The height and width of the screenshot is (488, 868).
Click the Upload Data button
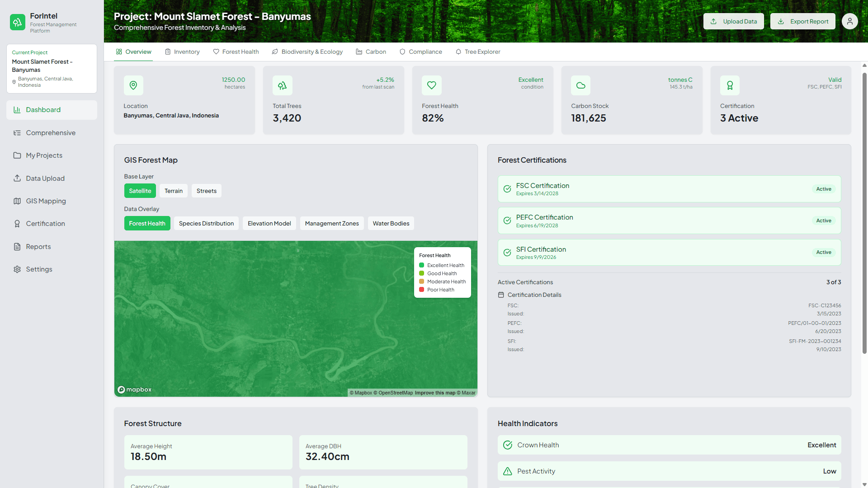(x=733, y=21)
